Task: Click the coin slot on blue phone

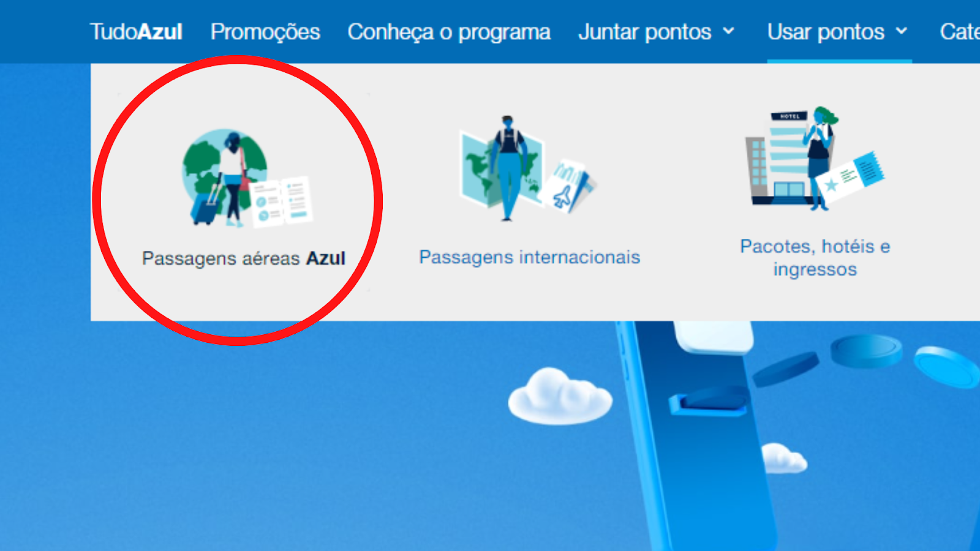Action: (x=709, y=403)
